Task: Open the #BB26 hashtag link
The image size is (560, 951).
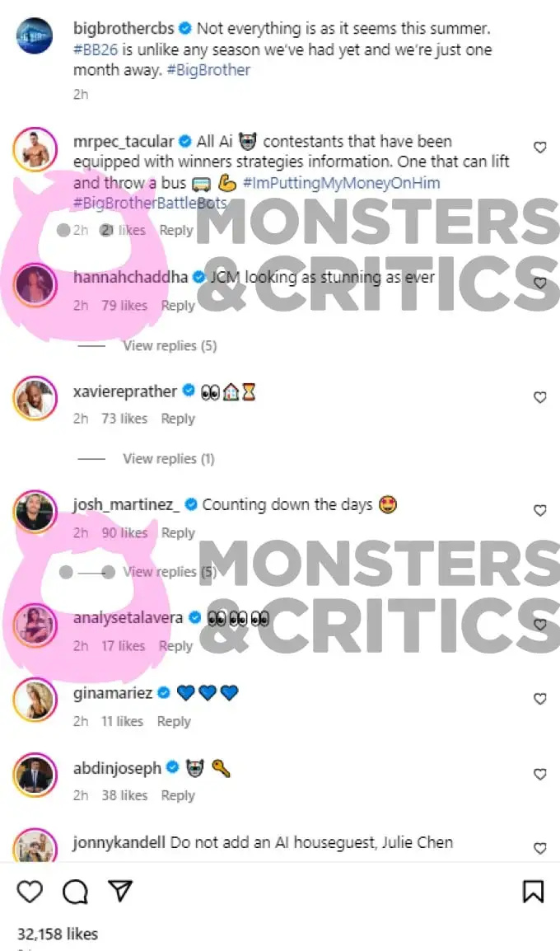Action: click(96, 49)
